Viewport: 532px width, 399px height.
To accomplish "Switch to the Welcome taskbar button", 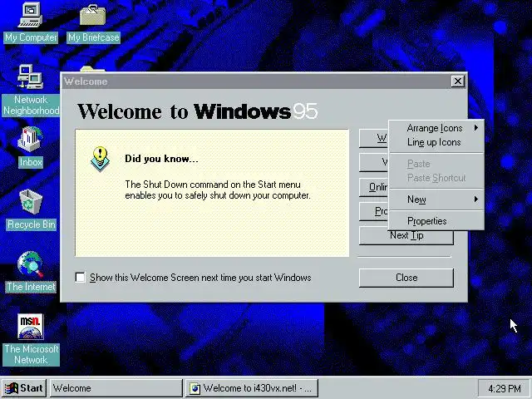I will [x=116, y=388].
